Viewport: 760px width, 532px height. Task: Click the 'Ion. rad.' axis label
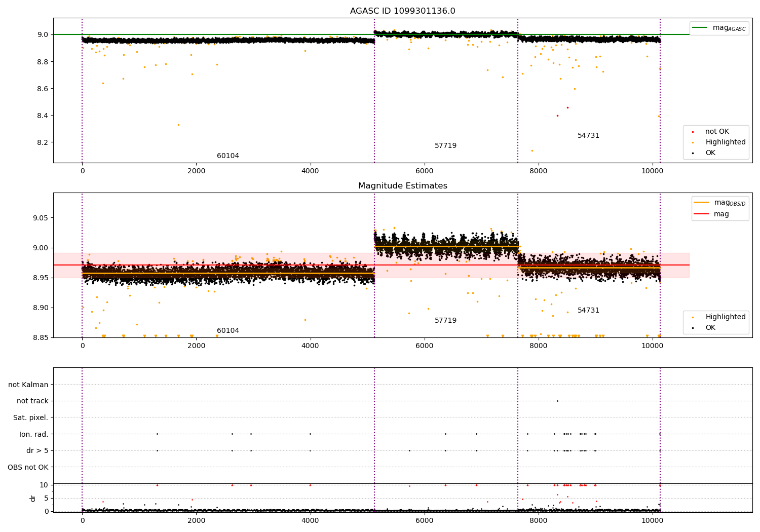(34, 434)
